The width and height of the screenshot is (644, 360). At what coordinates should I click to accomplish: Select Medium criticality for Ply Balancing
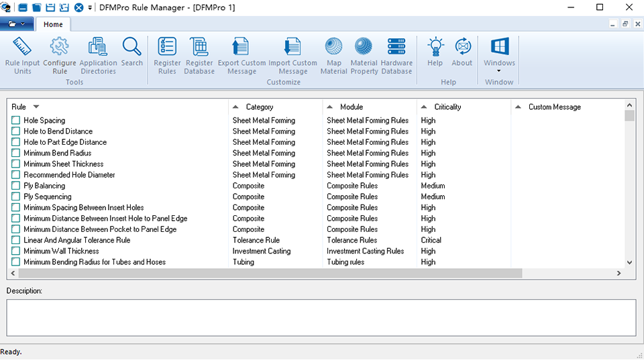(433, 186)
